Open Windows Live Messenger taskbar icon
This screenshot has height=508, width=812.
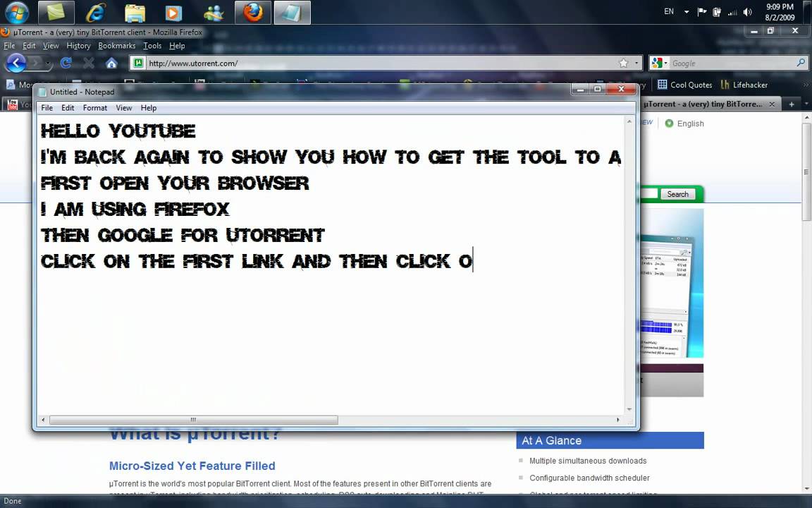213,13
